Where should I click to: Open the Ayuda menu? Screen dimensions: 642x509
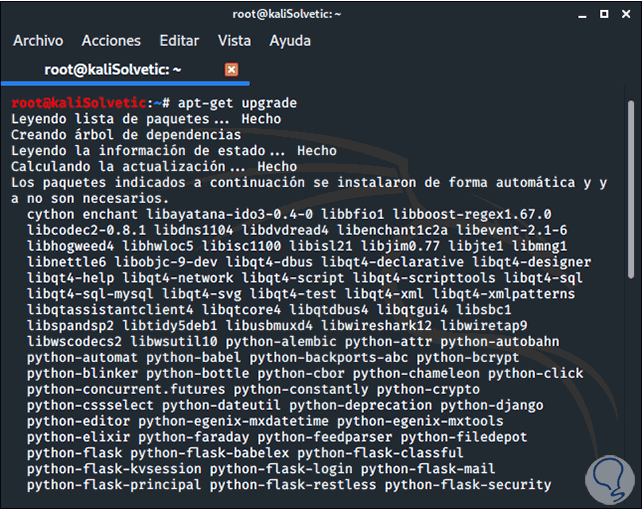(290, 41)
